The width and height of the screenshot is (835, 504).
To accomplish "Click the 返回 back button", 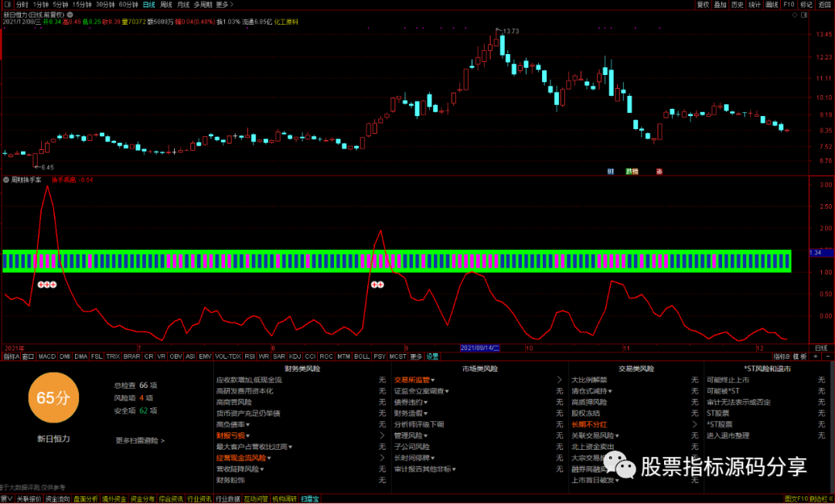I will 824,5.
